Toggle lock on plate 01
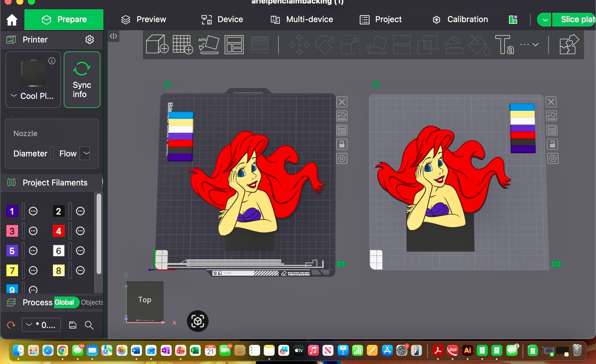 [x=342, y=144]
